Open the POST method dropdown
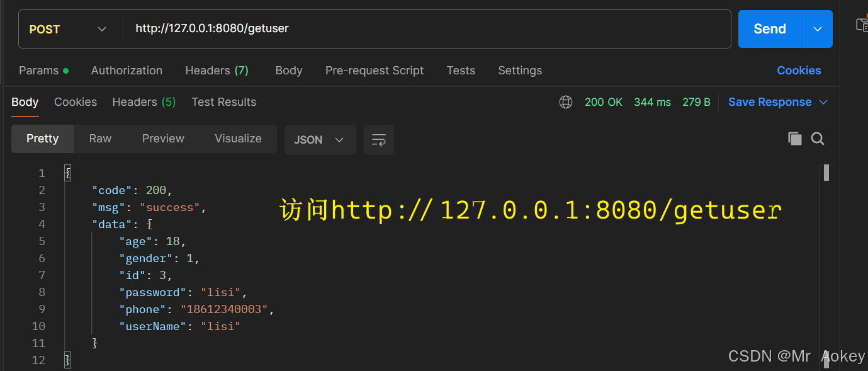The width and height of the screenshot is (868, 371). (68, 29)
